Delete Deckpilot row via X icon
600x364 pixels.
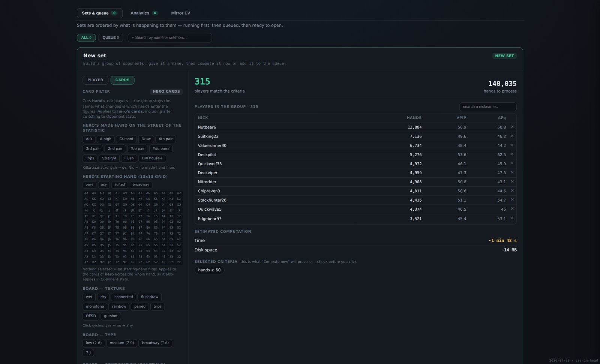[512, 154]
